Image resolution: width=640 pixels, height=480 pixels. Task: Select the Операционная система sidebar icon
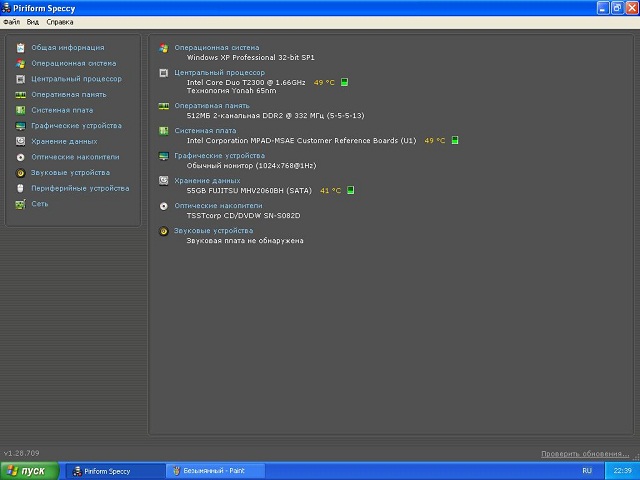coord(20,63)
